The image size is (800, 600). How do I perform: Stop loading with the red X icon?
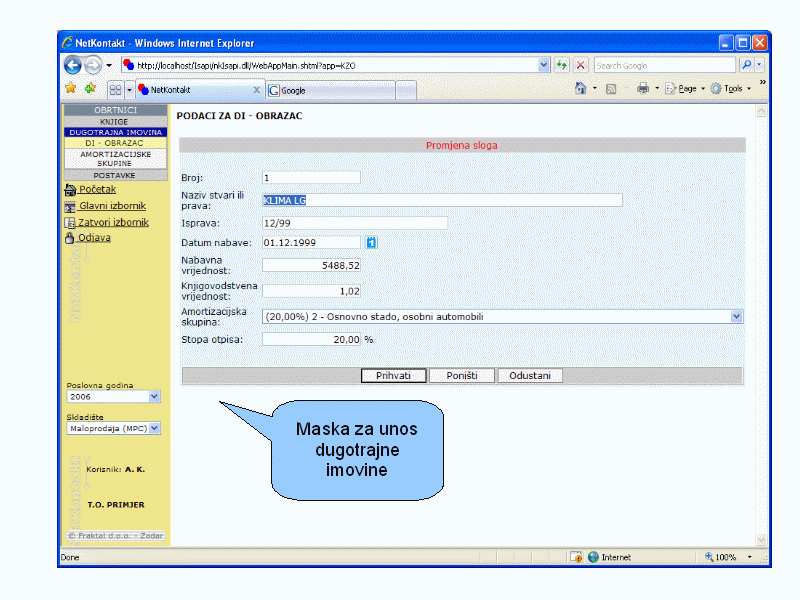pyautogui.click(x=580, y=65)
